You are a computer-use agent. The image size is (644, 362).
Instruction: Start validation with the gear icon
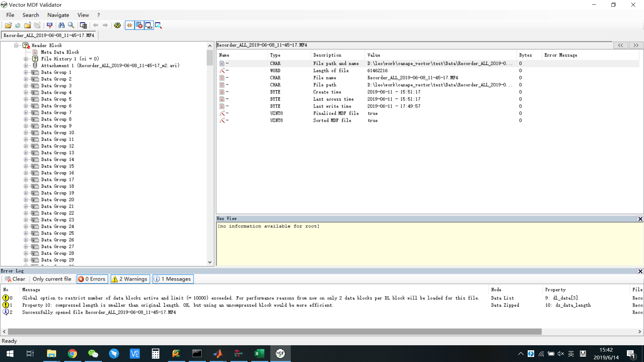pos(117,25)
